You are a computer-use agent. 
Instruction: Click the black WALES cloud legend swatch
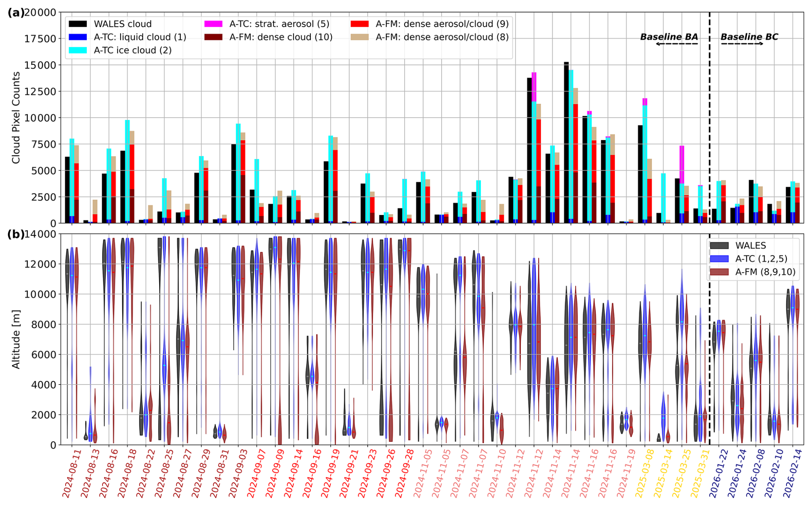pyautogui.click(x=78, y=24)
